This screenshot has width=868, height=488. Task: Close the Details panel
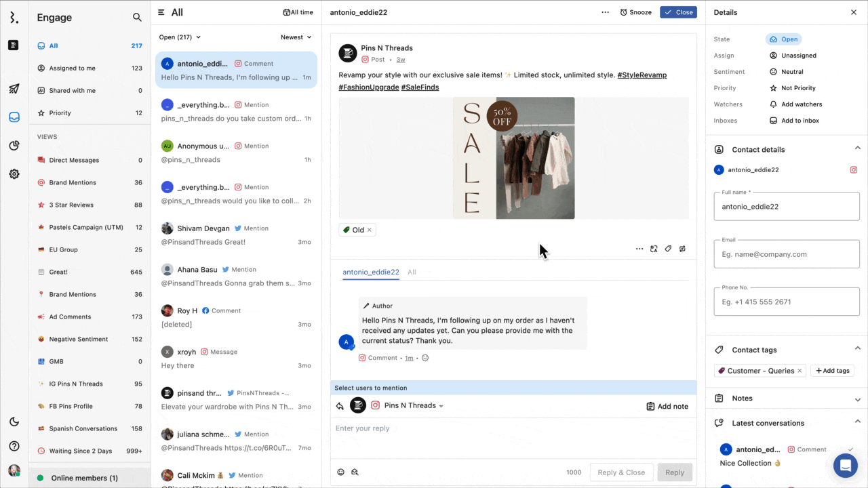(x=853, y=12)
